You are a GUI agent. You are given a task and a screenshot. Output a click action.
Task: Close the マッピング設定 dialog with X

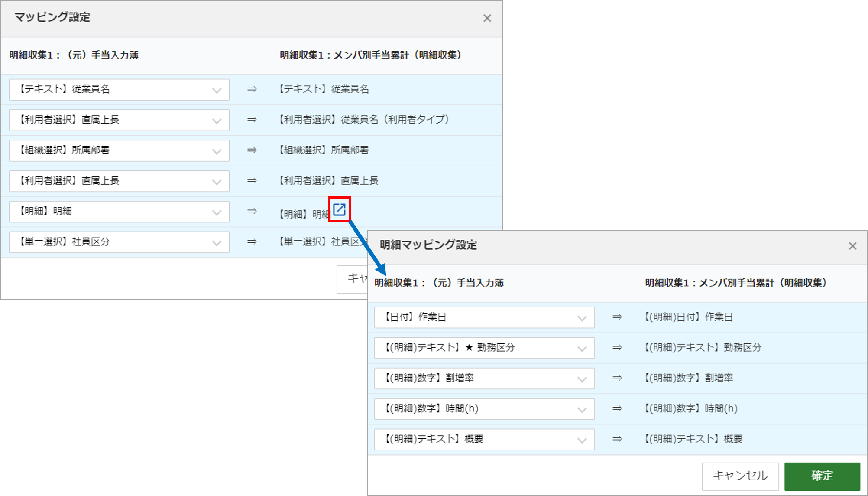(x=487, y=18)
